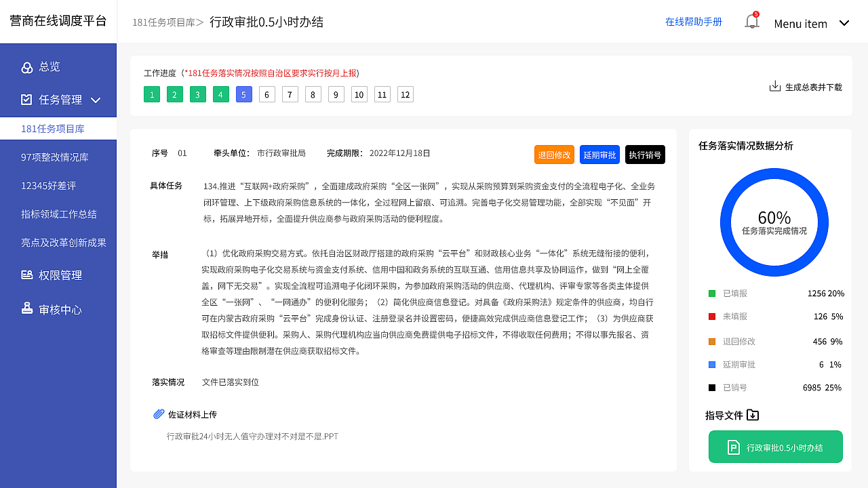Image resolution: width=868 pixels, height=488 pixels.
Task: Click the blue 延期审批 button
Action: point(599,155)
